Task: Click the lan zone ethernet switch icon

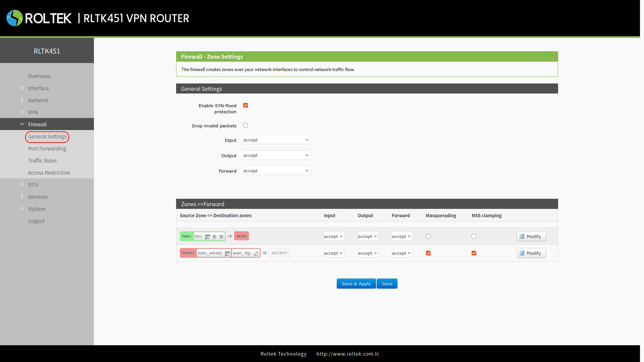Action: [208, 237]
